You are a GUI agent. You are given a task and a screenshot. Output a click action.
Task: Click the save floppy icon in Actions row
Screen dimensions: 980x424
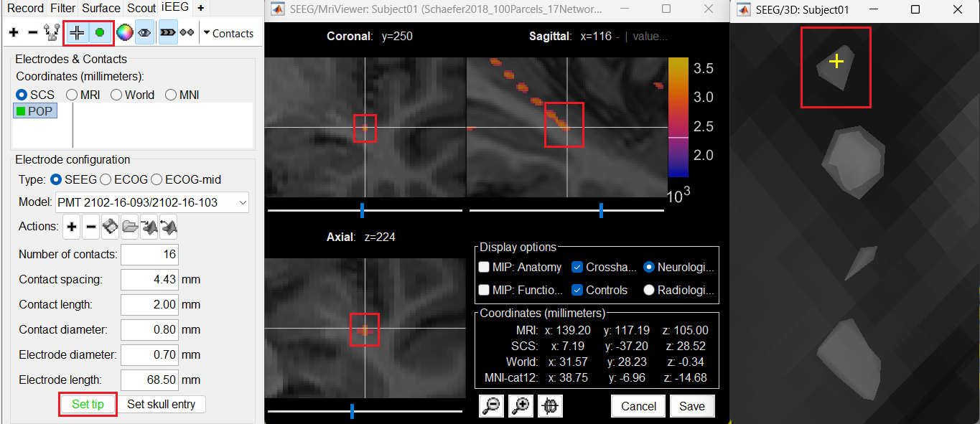pos(110,227)
